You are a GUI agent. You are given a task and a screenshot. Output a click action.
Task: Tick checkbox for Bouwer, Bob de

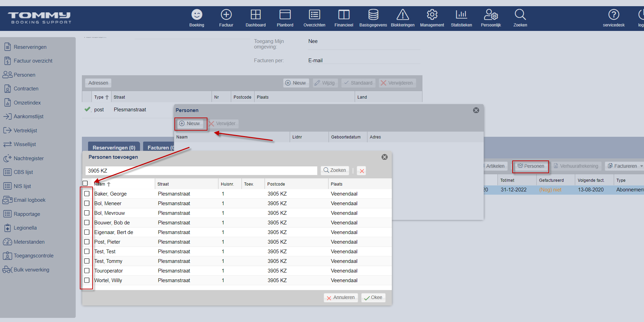coord(87,223)
